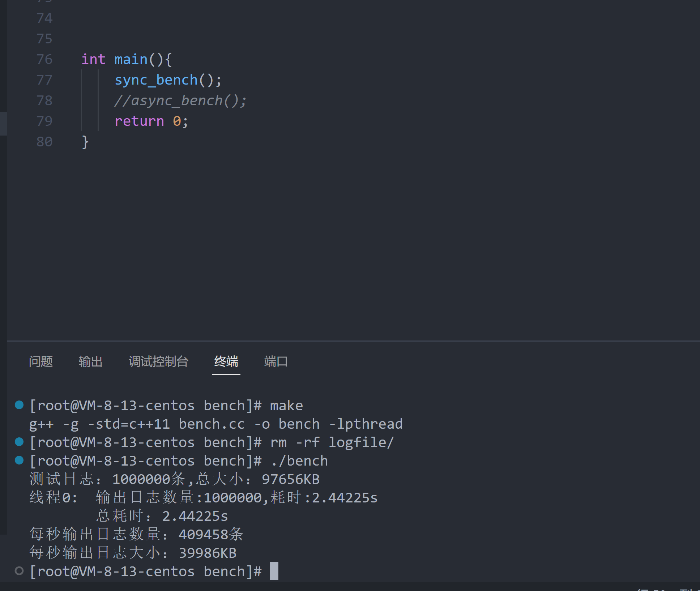Click the 测试日志 1000000条 output line

[x=174, y=479]
